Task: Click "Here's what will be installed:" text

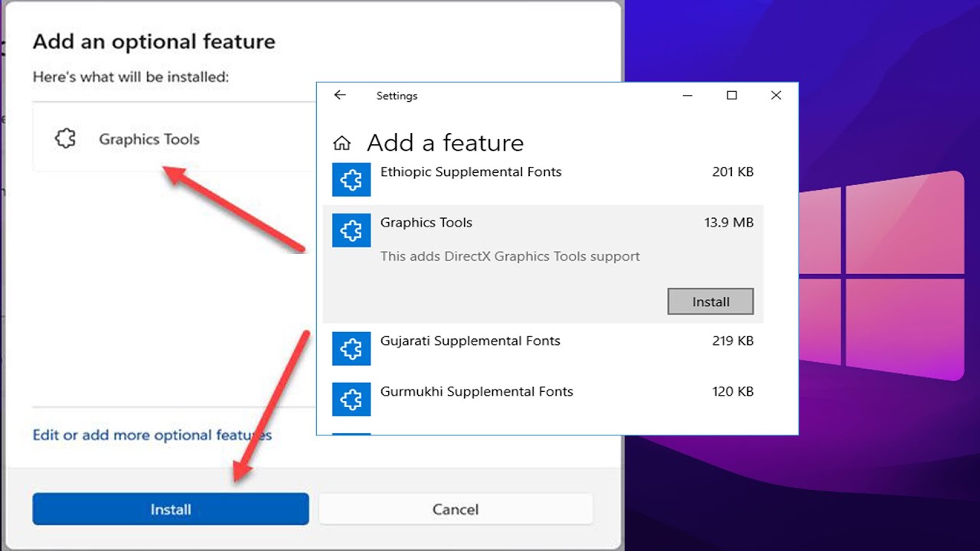Action: [x=131, y=77]
